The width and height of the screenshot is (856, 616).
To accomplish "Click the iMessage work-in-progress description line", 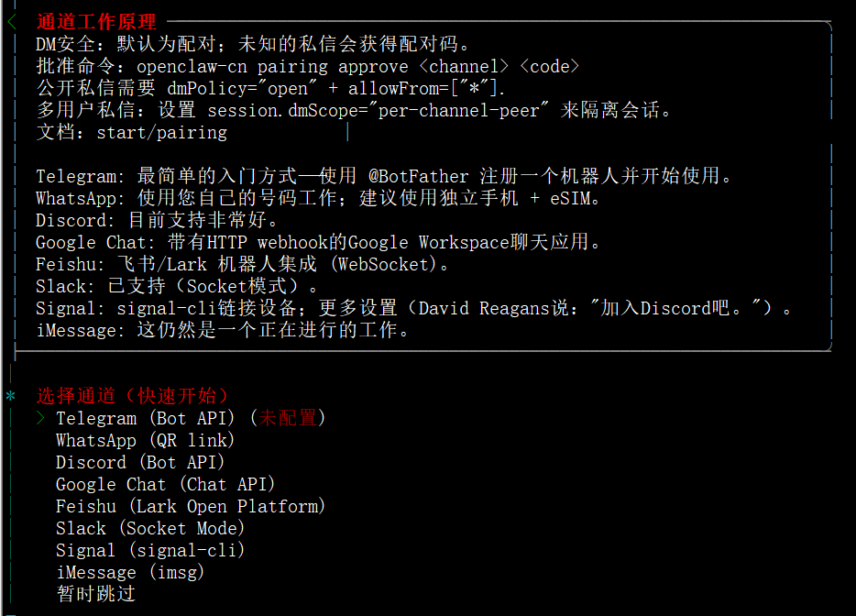I will 222,330.
